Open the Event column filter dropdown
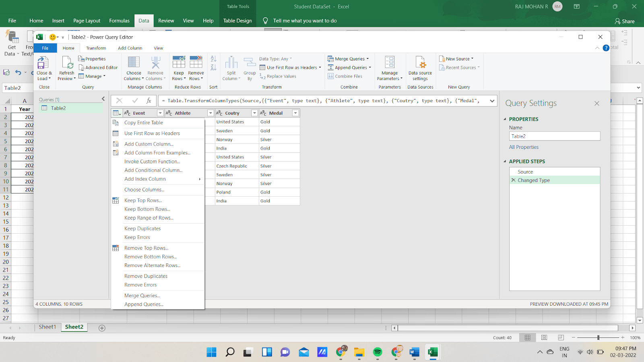 pos(160,113)
